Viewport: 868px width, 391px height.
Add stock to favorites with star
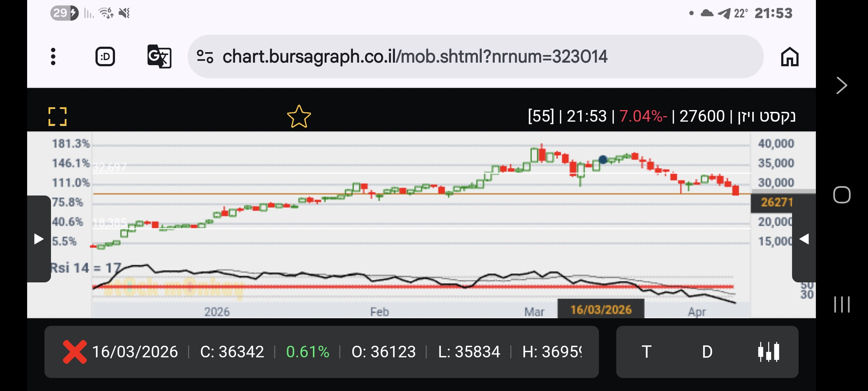pyautogui.click(x=299, y=117)
